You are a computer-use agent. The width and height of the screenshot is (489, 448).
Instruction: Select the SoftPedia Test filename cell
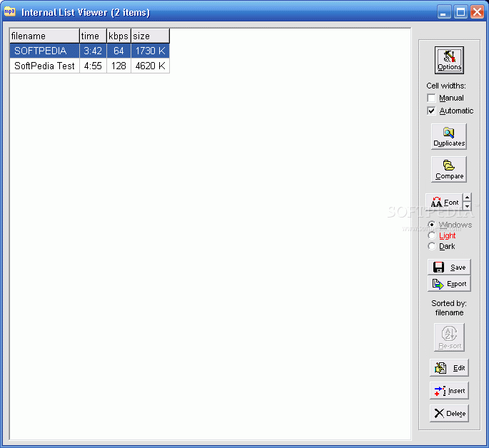point(44,66)
